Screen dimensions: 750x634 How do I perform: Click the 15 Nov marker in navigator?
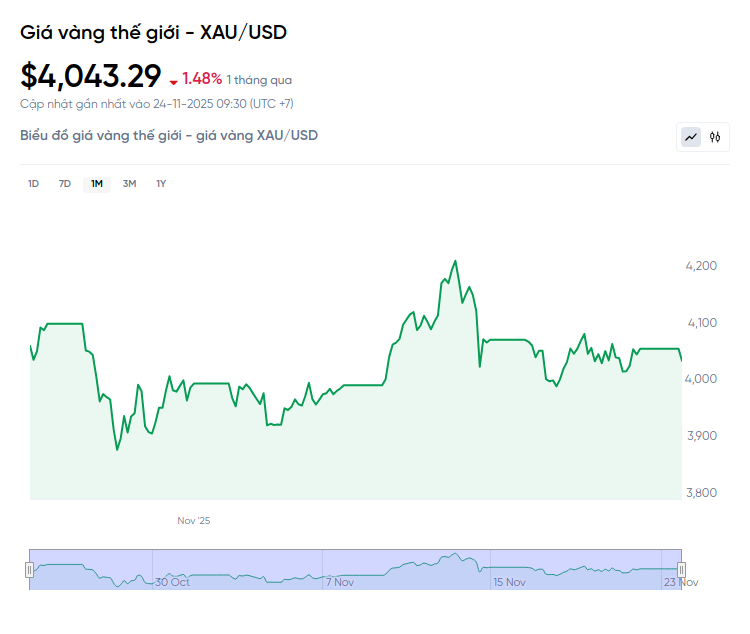point(508,581)
